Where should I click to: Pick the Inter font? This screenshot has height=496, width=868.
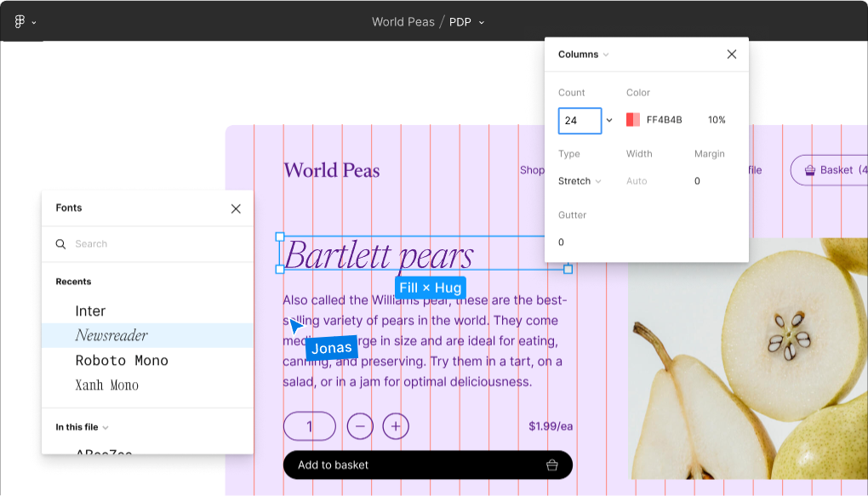coord(90,311)
